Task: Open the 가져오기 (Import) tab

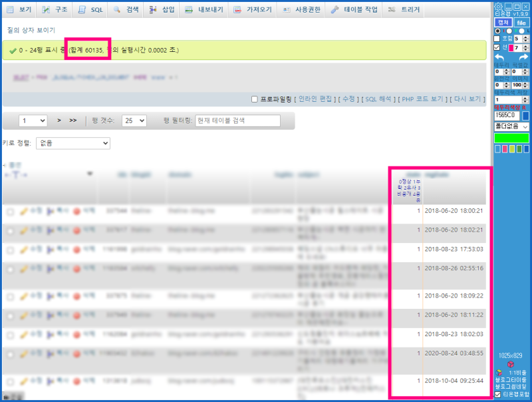Action: pos(253,9)
